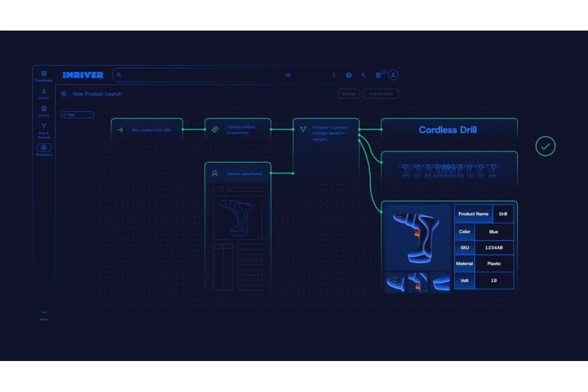The width and height of the screenshot is (588, 392).
Task: Click the Save Workflow button
Action: pyautogui.click(x=381, y=94)
